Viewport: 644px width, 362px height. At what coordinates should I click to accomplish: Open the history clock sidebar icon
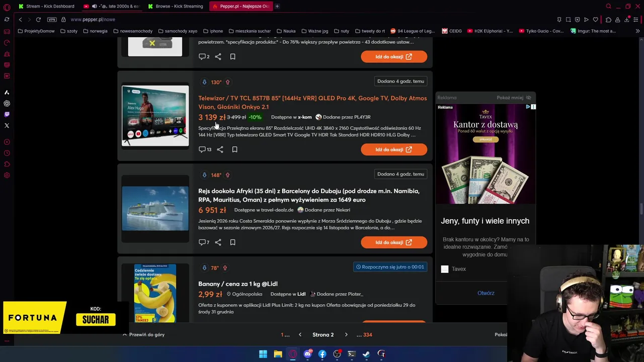point(7,153)
